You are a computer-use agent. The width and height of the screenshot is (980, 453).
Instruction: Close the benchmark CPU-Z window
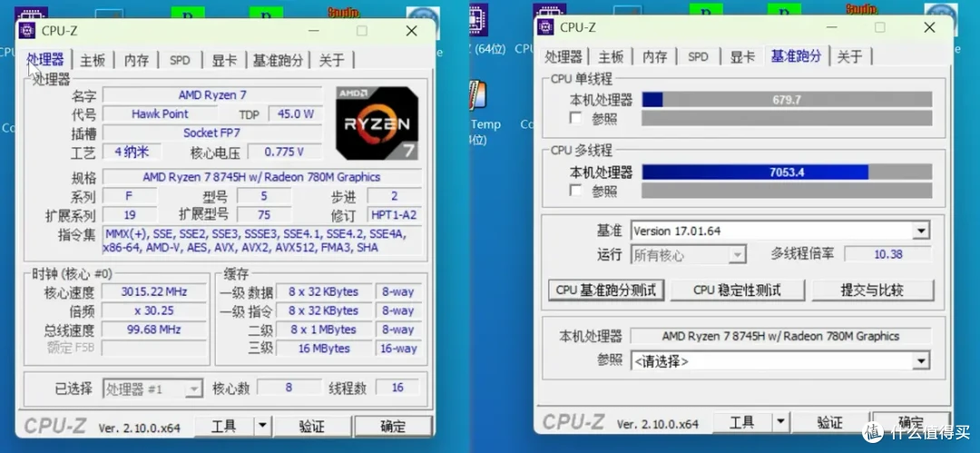[x=929, y=27]
